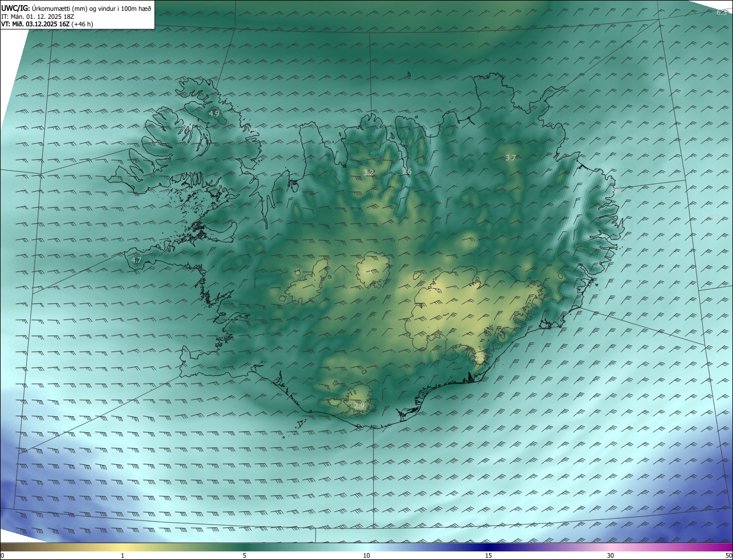Click the "0" tick on the color scale
The width and height of the screenshot is (733, 560).
coord(2,555)
